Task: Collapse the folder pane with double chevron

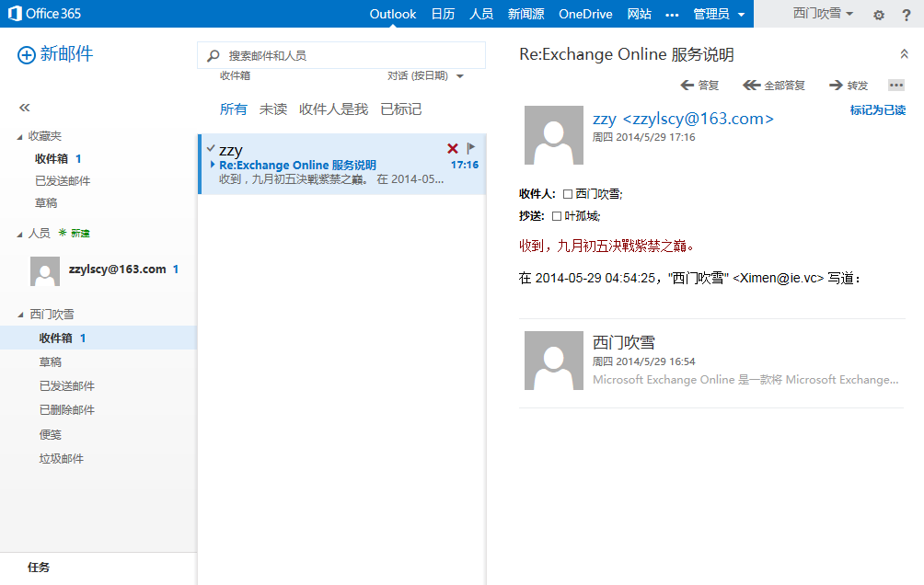Action: pyautogui.click(x=25, y=108)
